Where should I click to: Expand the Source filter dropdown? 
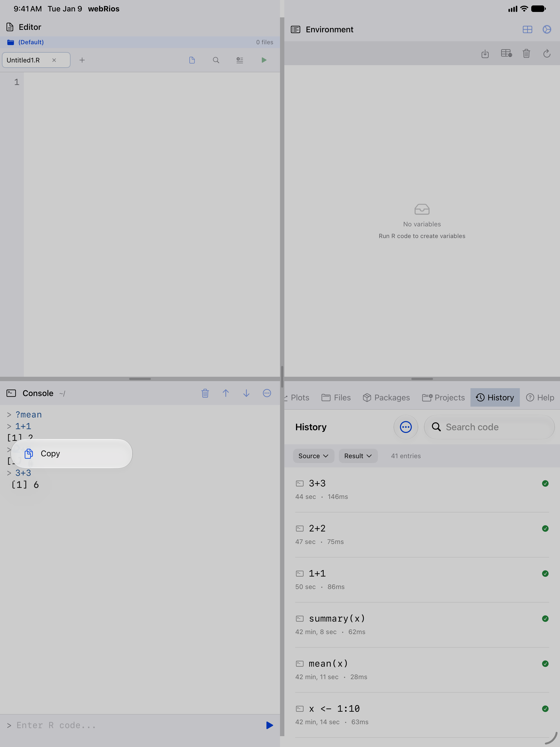313,456
